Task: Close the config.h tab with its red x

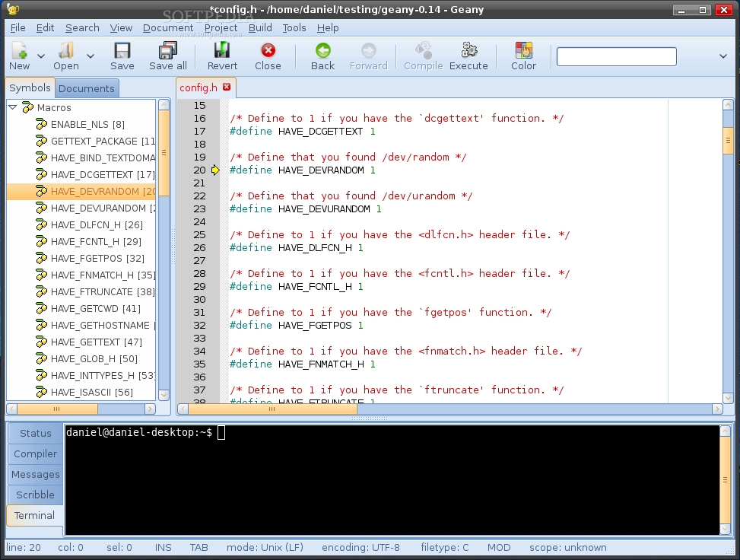Action: point(227,87)
